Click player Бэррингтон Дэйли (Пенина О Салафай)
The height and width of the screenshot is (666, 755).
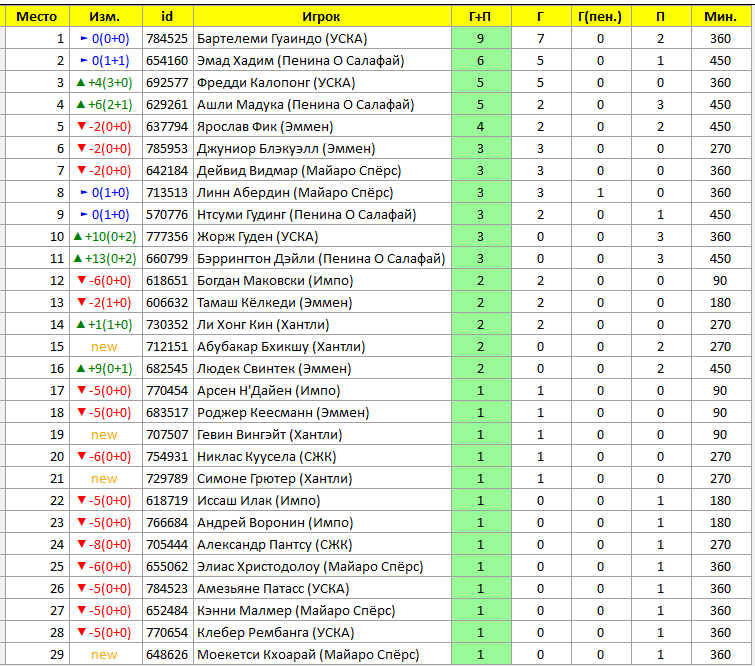pos(321,259)
